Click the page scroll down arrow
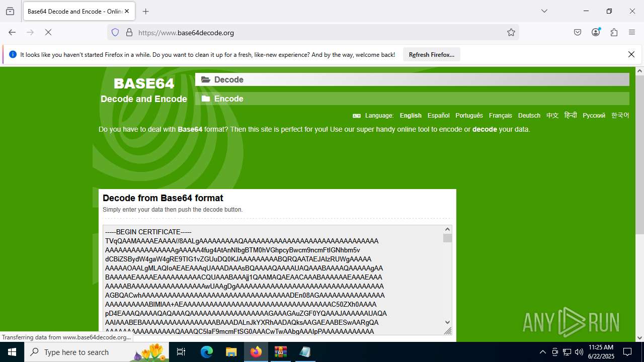This screenshot has height=362, width=644. (639, 338)
